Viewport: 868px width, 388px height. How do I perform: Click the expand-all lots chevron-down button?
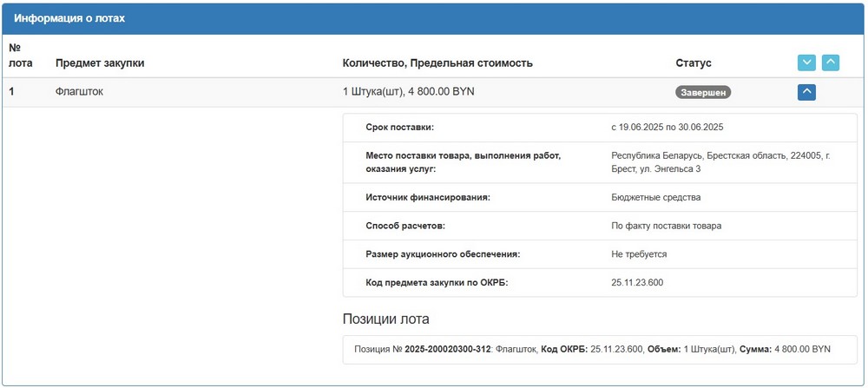coord(806,62)
